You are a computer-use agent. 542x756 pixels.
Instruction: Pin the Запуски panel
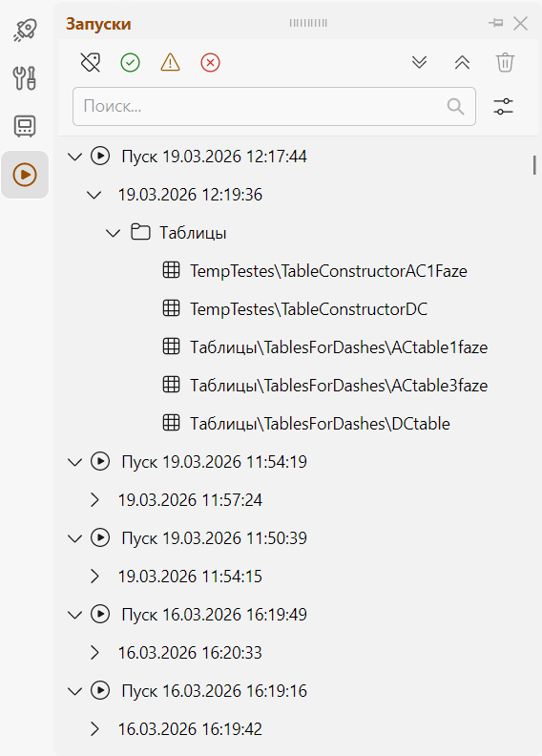point(496,23)
